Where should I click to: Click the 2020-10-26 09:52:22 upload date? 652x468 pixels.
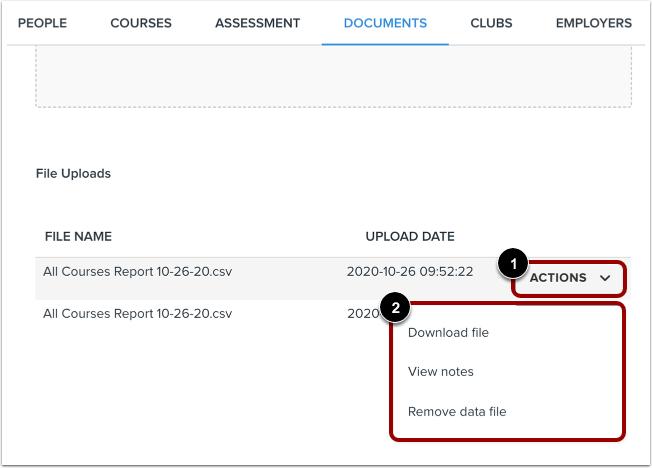(410, 272)
